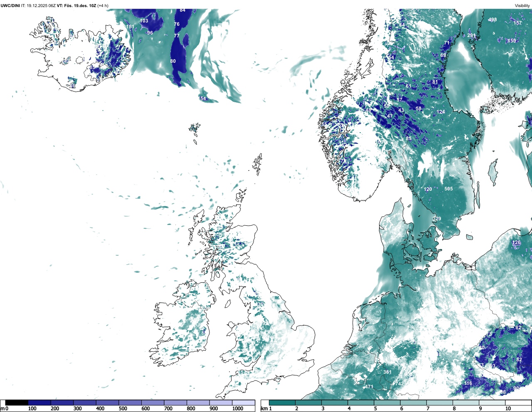The height and width of the screenshot is (412, 532).
Task: Click the 300–400 m legend swatch
Action: 85,403
